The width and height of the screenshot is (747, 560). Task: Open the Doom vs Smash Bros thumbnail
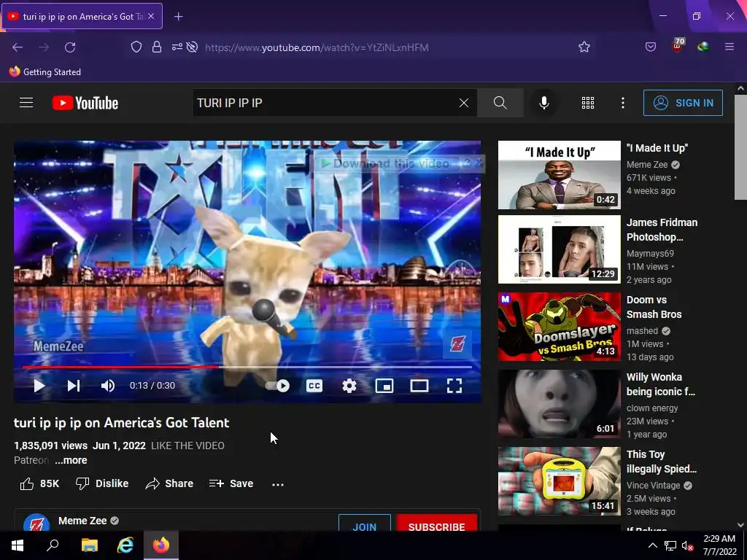560,327
